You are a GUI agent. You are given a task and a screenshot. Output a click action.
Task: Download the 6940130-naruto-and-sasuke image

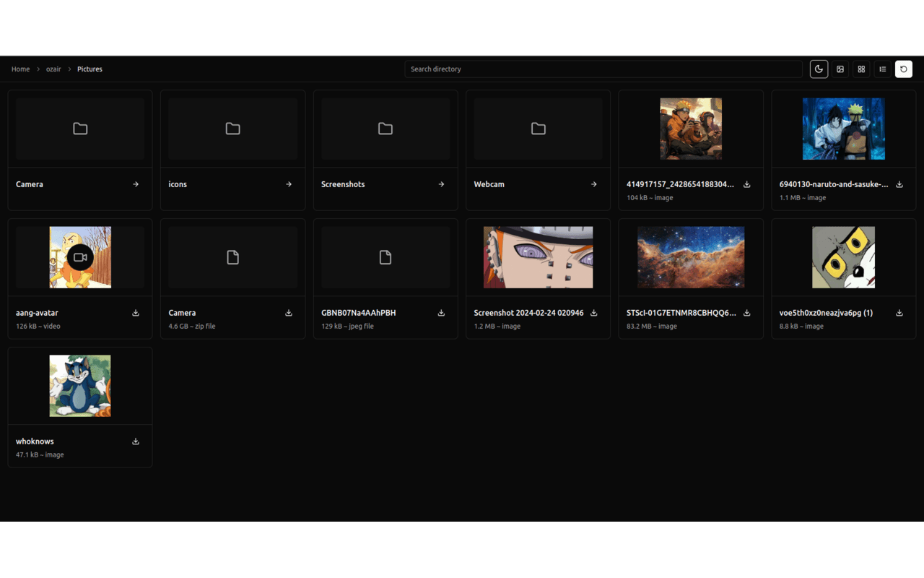(x=899, y=184)
